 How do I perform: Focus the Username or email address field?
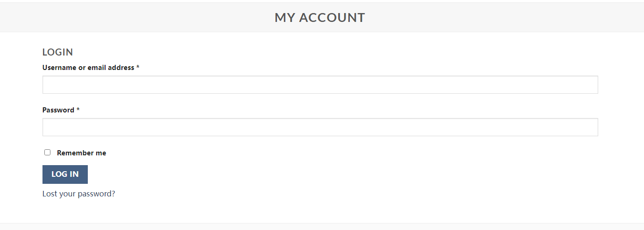click(320, 85)
